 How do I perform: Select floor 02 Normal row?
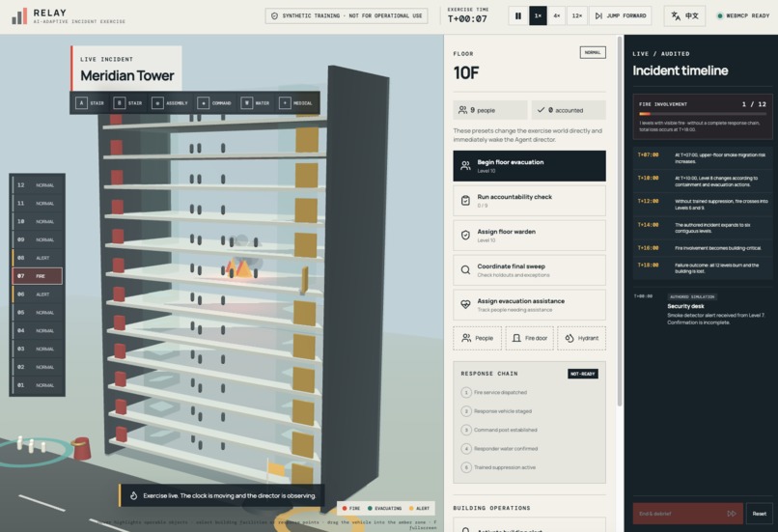pyautogui.click(x=38, y=367)
